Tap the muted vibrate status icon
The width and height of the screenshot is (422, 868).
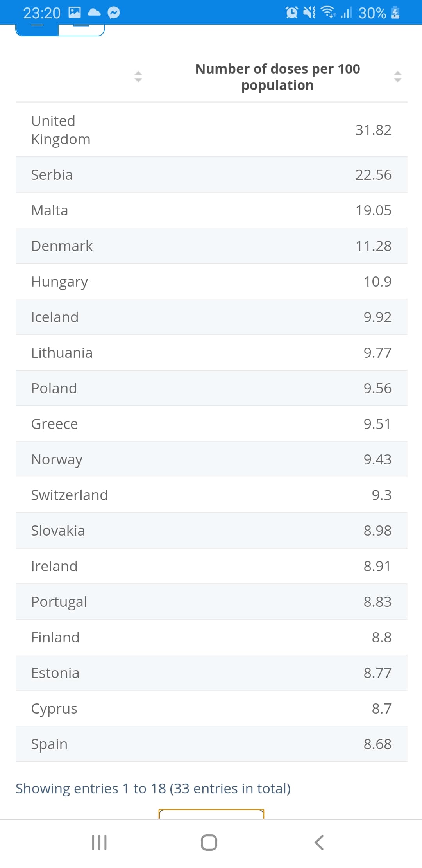click(x=309, y=13)
